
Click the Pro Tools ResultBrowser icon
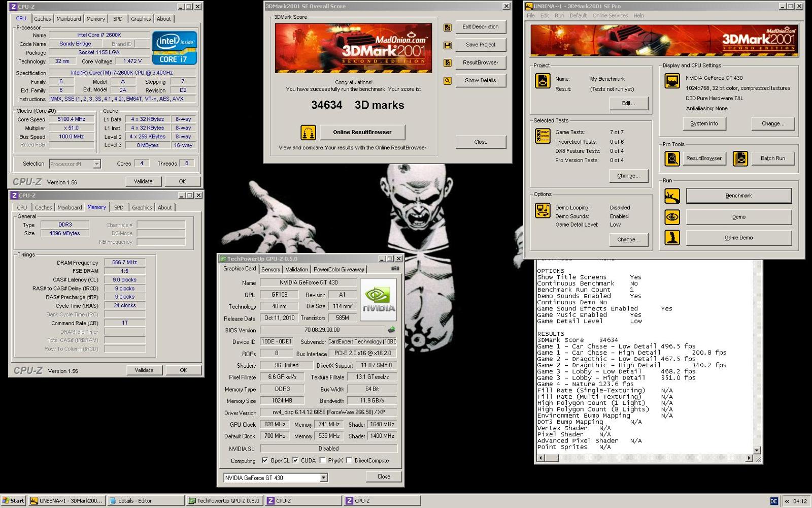[x=672, y=158]
